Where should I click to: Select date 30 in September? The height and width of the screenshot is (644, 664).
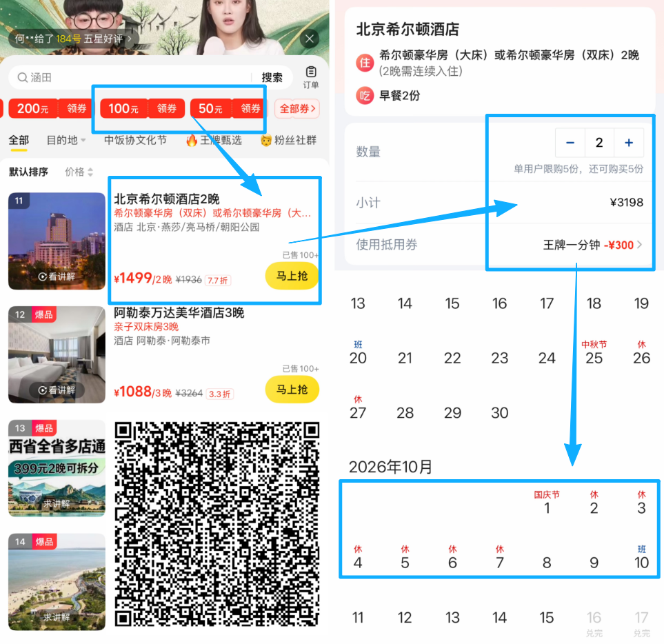[500, 413]
